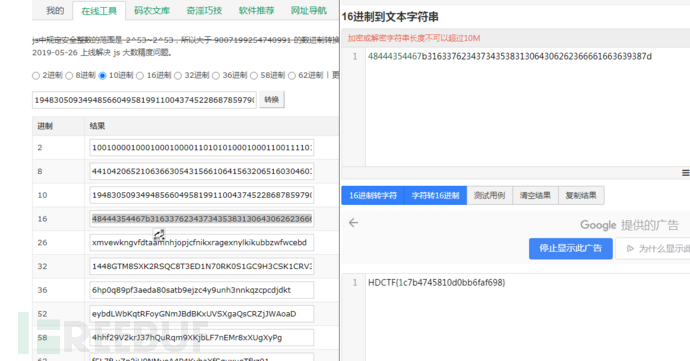This screenshot has height=361, width=690.
Task: Click the decimal number input field
Action: [144, 100]
